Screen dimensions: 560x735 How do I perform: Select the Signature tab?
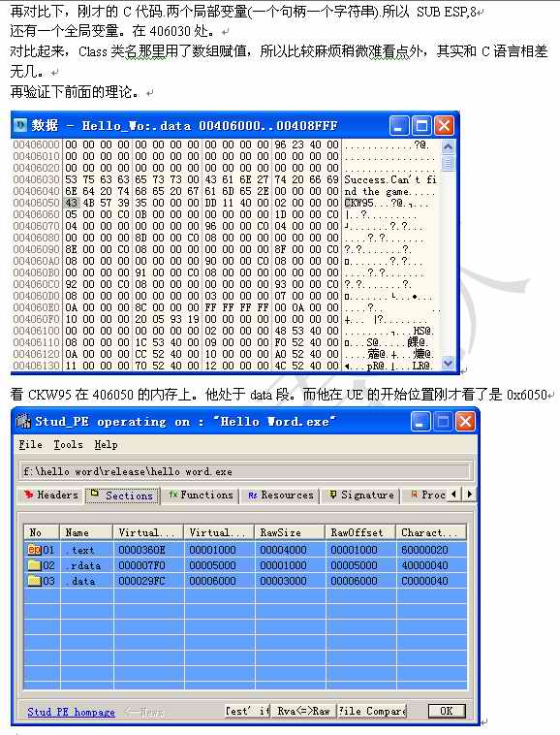360,495
